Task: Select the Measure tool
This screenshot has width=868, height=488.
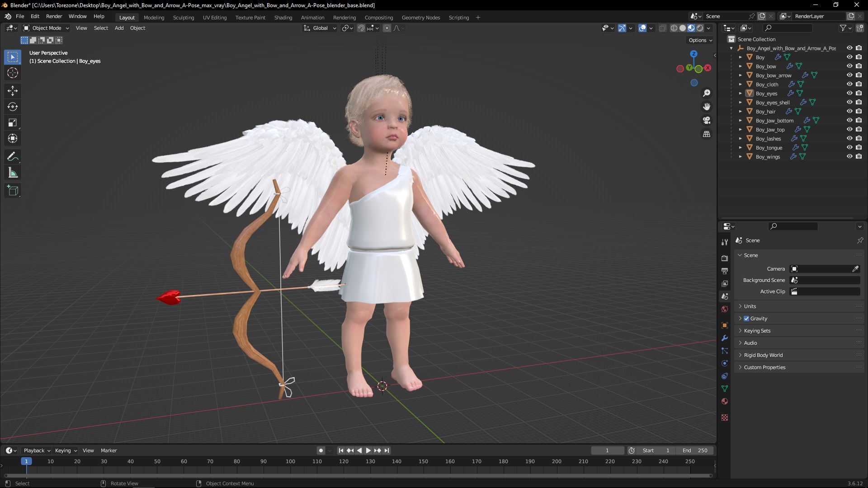Action: point(13,173)
